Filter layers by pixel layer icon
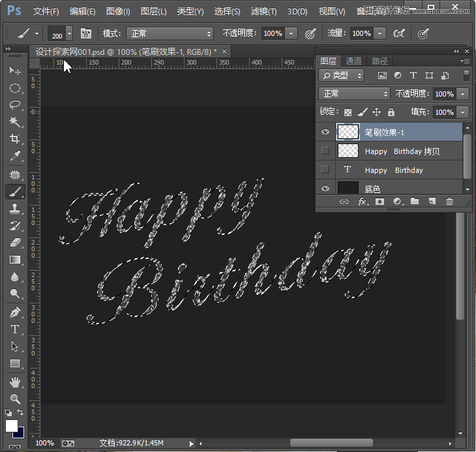The width and height of the screenshot is (476, 452). click(382, 75)
